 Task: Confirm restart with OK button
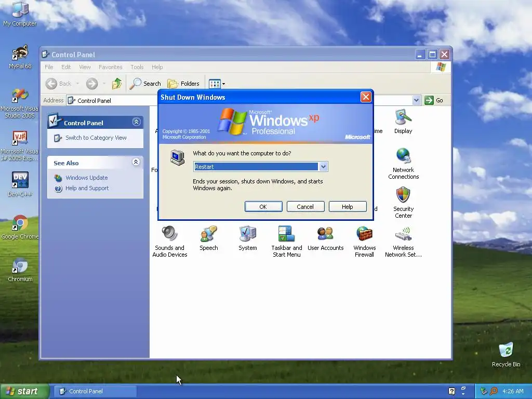[263, 207]
